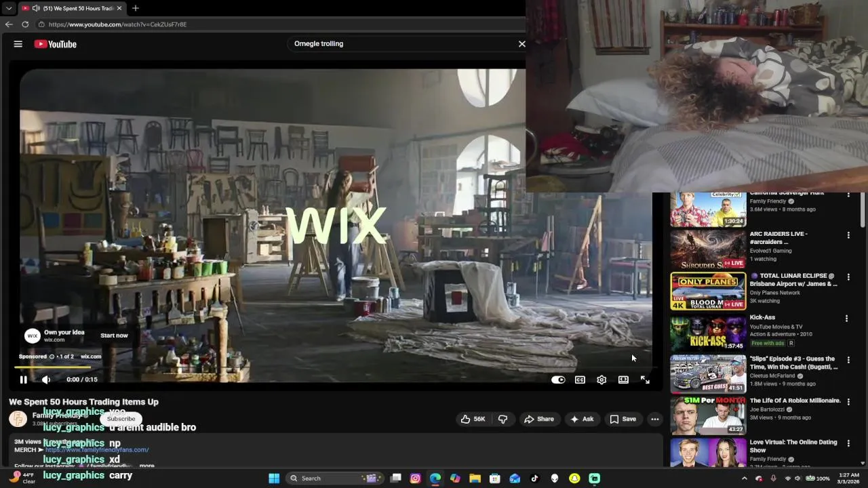The image size is (868, 488).
Task: Open the familyfriendlyfans.com merch link
Action: [97, 449]
